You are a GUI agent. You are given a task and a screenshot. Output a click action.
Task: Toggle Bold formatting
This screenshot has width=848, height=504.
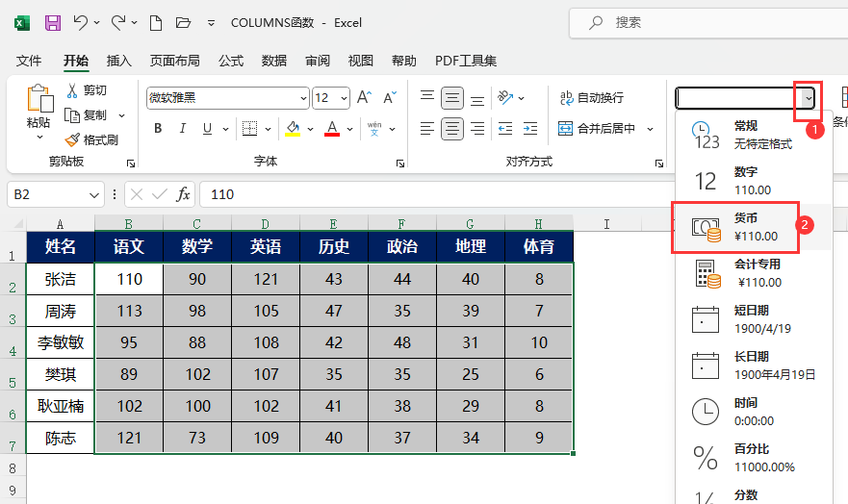point(158,129)
